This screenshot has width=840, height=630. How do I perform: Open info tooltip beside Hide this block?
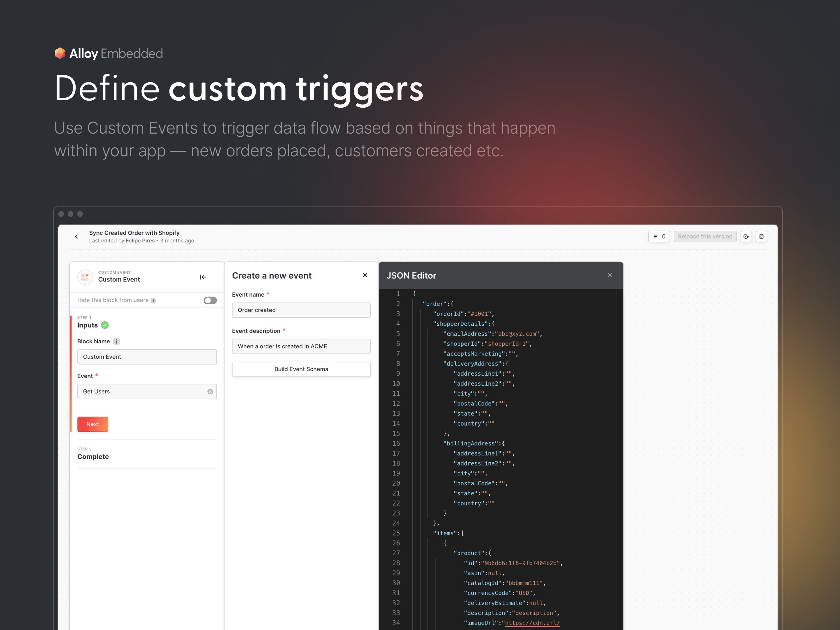pyautogui.click(x=153, y=300)
